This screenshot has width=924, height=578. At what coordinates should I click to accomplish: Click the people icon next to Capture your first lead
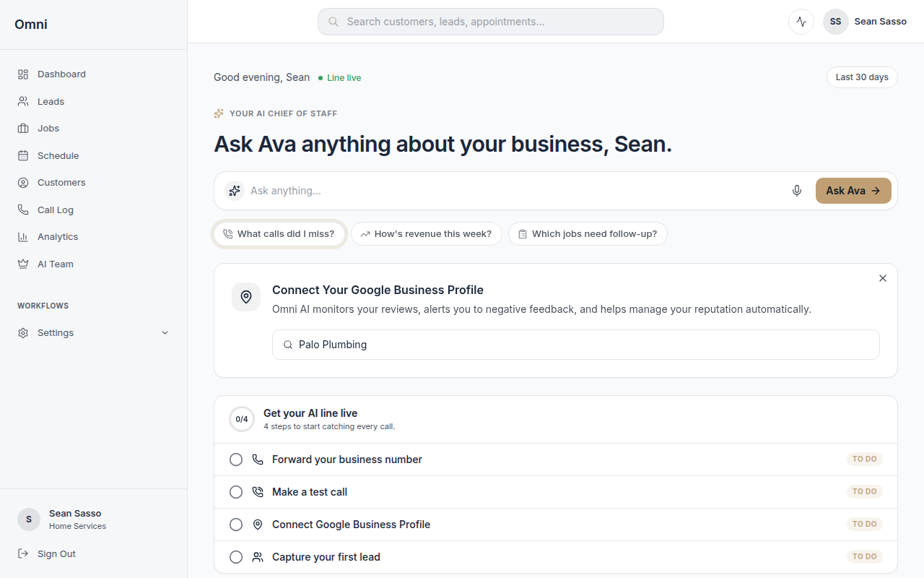coord(258,557)
